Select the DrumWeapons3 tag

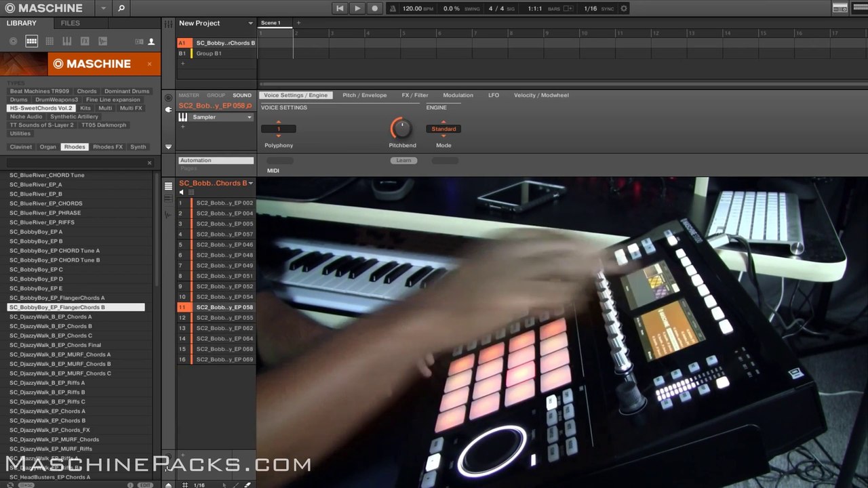tap(57, 100)
